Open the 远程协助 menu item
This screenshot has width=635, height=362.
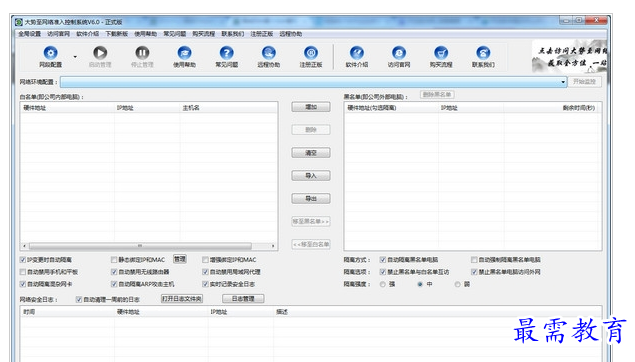(290, 34)
